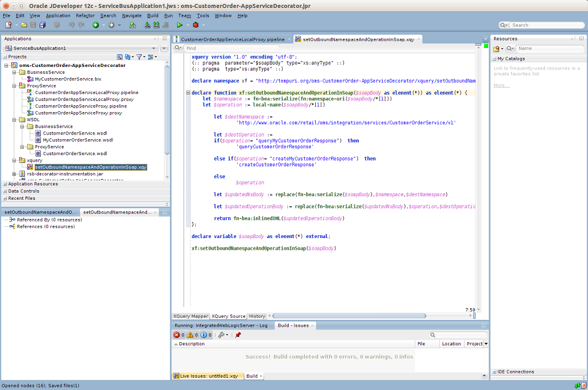The width and height of the screenshot is (588, 390).
Task: Click the Open folder toolbar icon
Action: coord(24,25)
